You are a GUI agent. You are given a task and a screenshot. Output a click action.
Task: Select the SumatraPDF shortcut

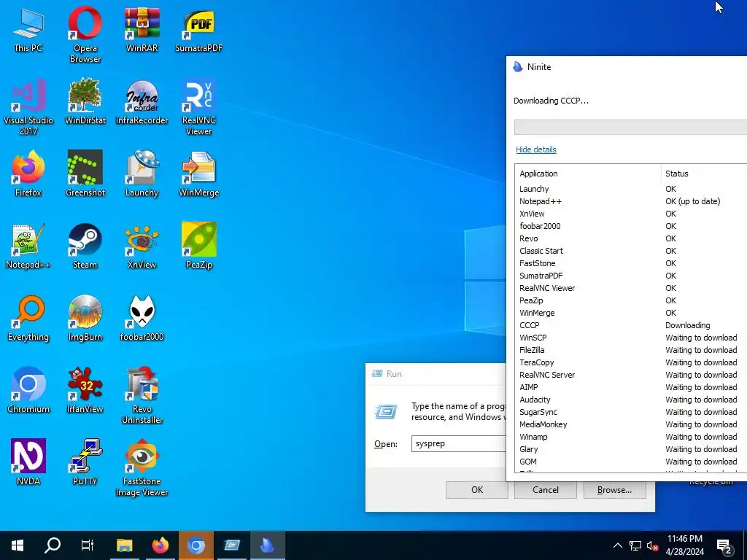pyautogui.click(x=198, y=29)
